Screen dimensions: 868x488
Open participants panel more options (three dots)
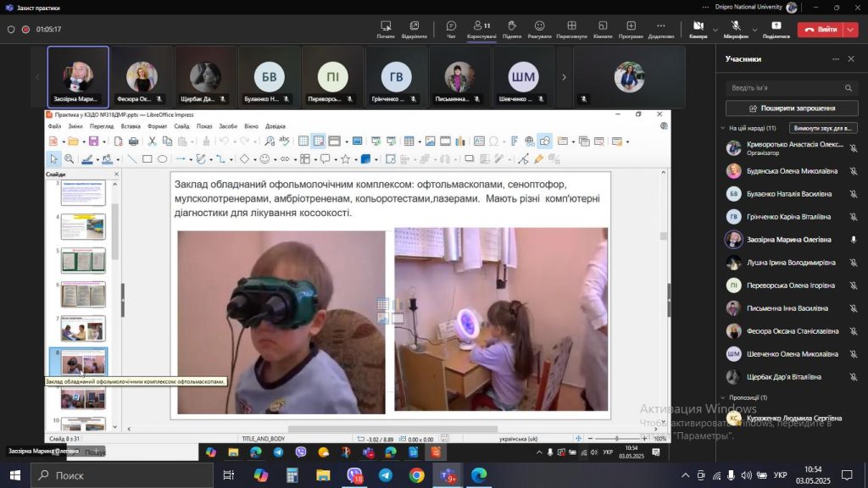[x=835, y=58]
